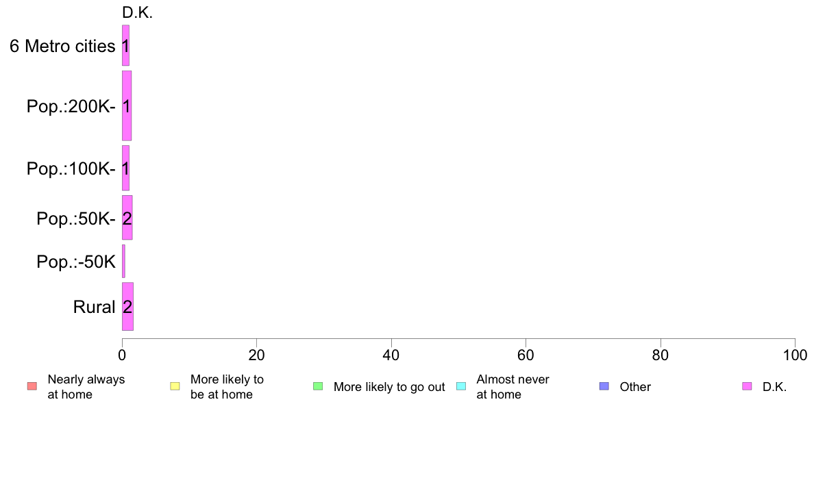The image size is (814, 504).
Task: Click the 40 tick label on axis
Action: pyautogui.click(x=391, y=355)
